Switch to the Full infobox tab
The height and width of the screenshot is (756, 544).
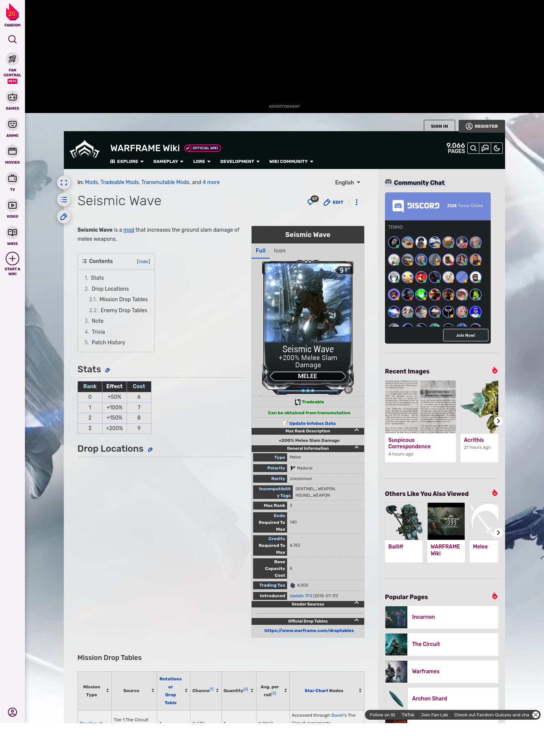coord(261,251)
